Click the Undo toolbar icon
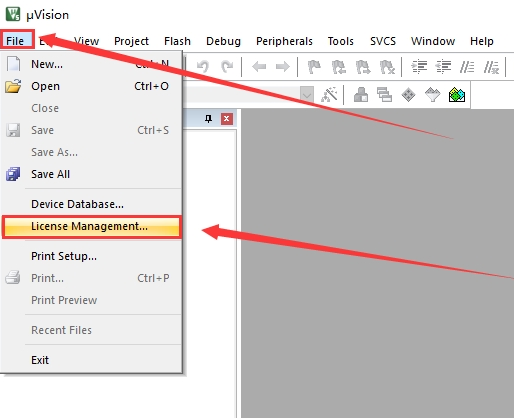514x418 pixels. 203,67
